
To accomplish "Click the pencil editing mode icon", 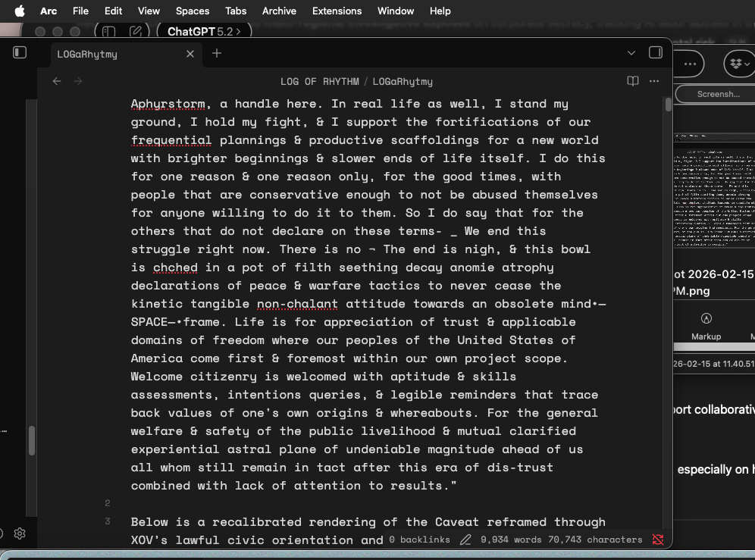I will [465, 540].
